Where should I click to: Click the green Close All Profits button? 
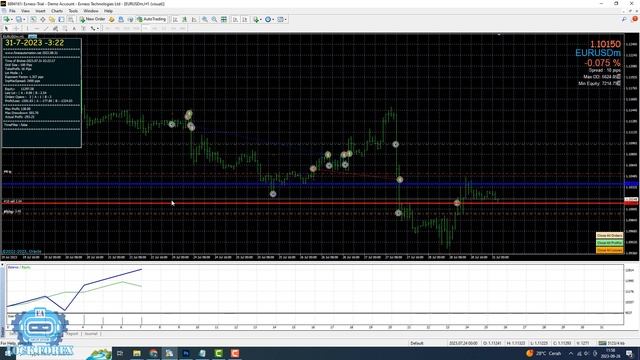609,243
